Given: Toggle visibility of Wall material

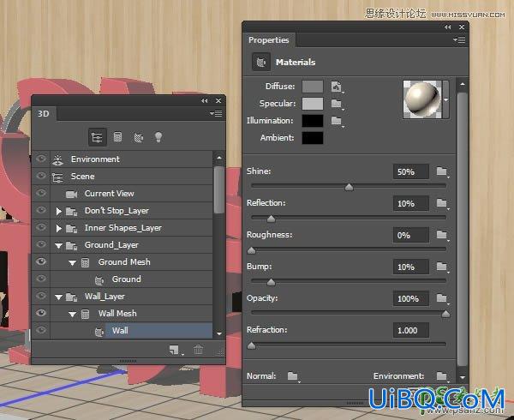Looking at the screenshot, I should (41, 330).
